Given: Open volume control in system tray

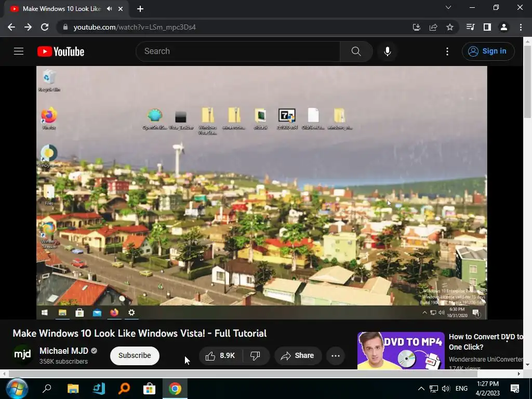Looking at the screenshot, I should point(446,389).
